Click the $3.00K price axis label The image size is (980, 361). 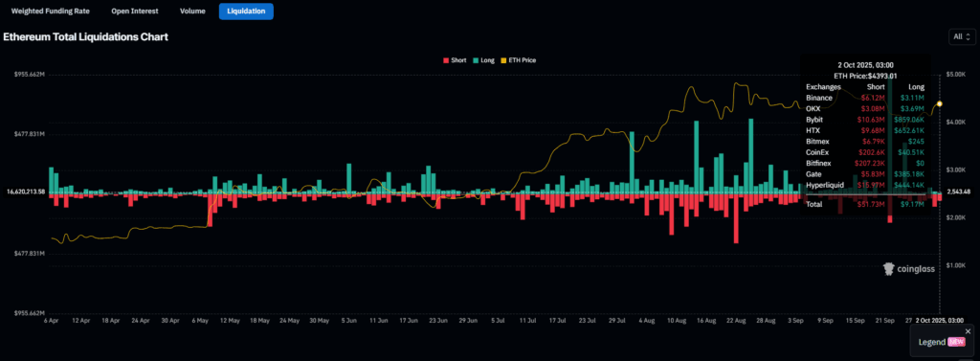(956, 169)
